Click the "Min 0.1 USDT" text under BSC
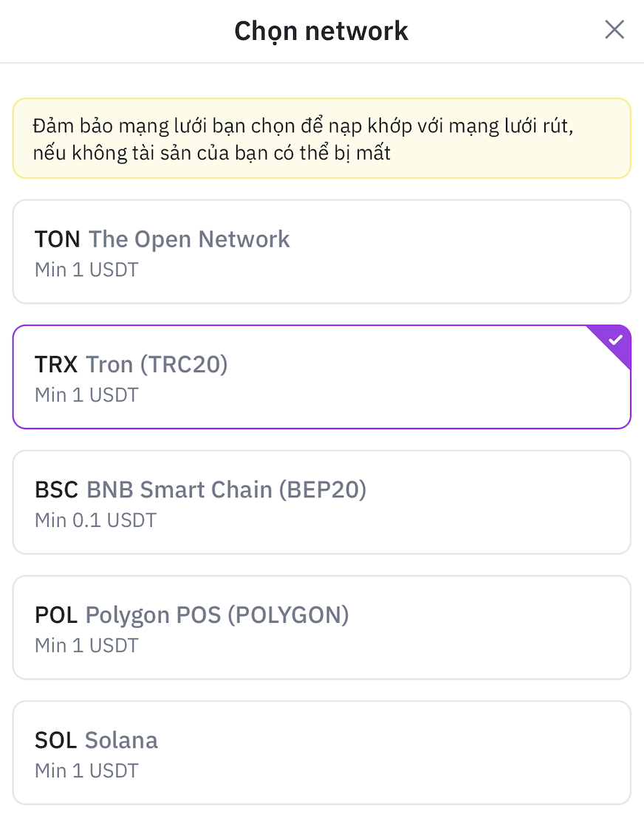Image resolution: width=644 pixels, height=820 pixels. (x=95, y=520)
